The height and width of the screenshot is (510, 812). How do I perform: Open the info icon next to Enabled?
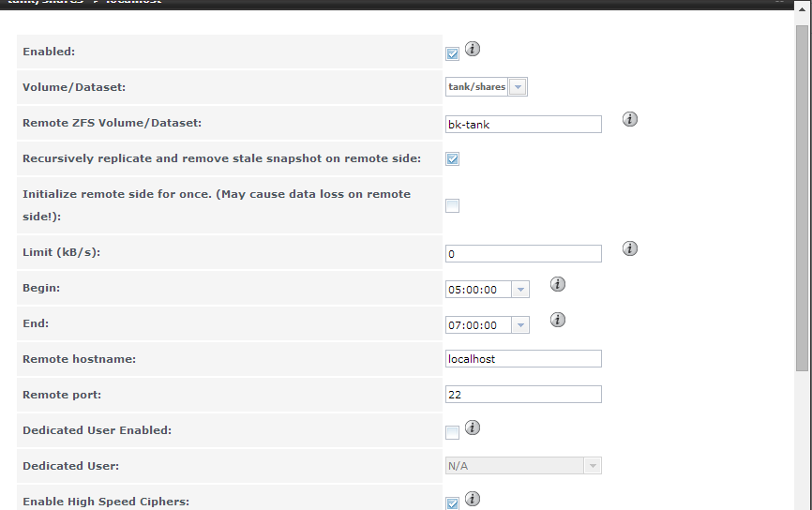(473, 49)
